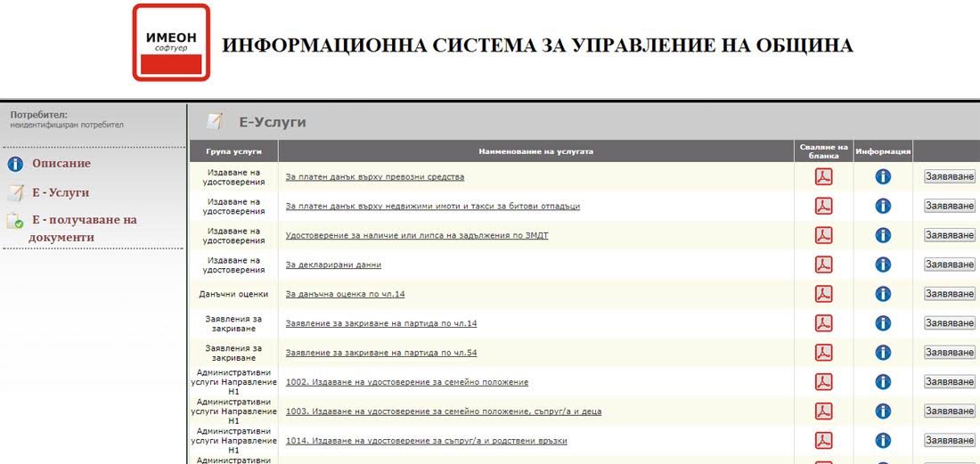
Task: Open info icon for закриване партида чл.14
Action: pos(883,323)
